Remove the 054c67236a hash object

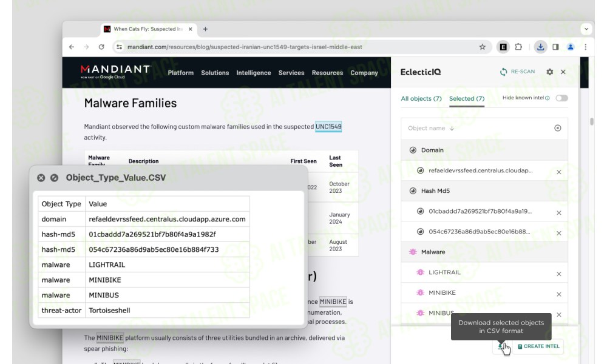(559, 233)
